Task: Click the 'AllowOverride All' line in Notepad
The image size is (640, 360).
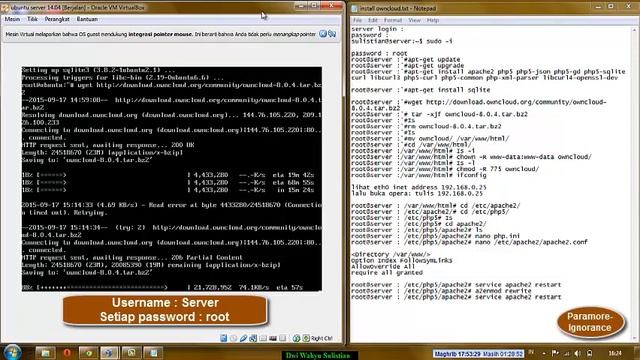Action: tap(383, 267)
